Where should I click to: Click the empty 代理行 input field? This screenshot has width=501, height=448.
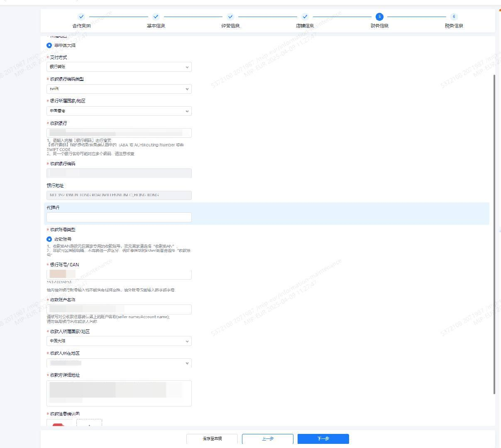pos(119,217)
